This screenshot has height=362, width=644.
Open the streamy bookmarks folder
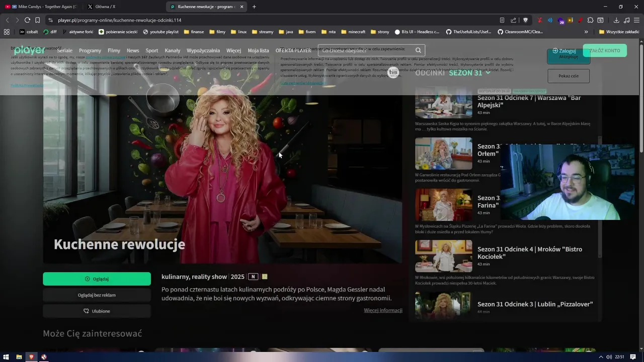262,32
